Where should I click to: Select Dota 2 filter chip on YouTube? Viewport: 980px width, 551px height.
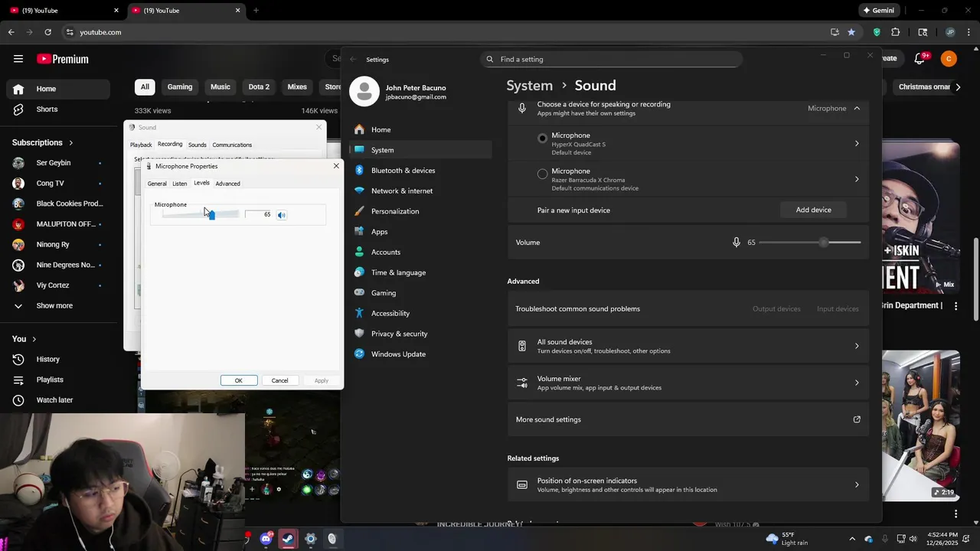pyautogui.click(x=259, y=87)
